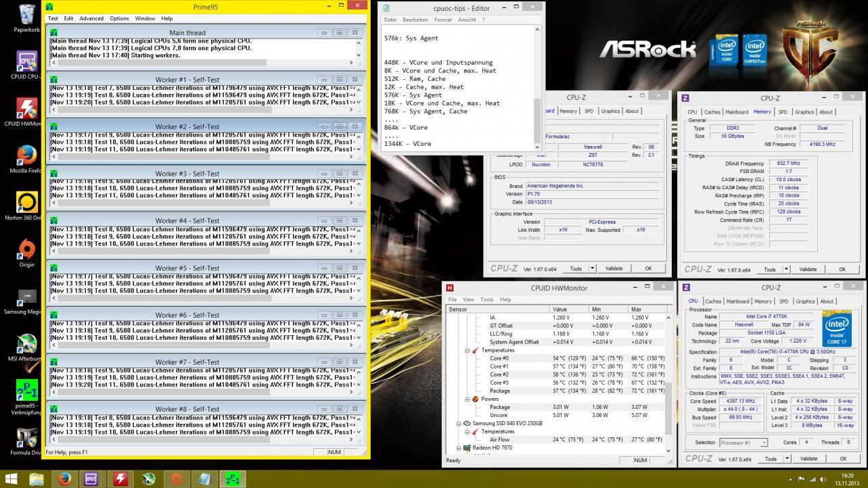
Task: Click the Worker #1 window icon
Action: click(53, 80)
